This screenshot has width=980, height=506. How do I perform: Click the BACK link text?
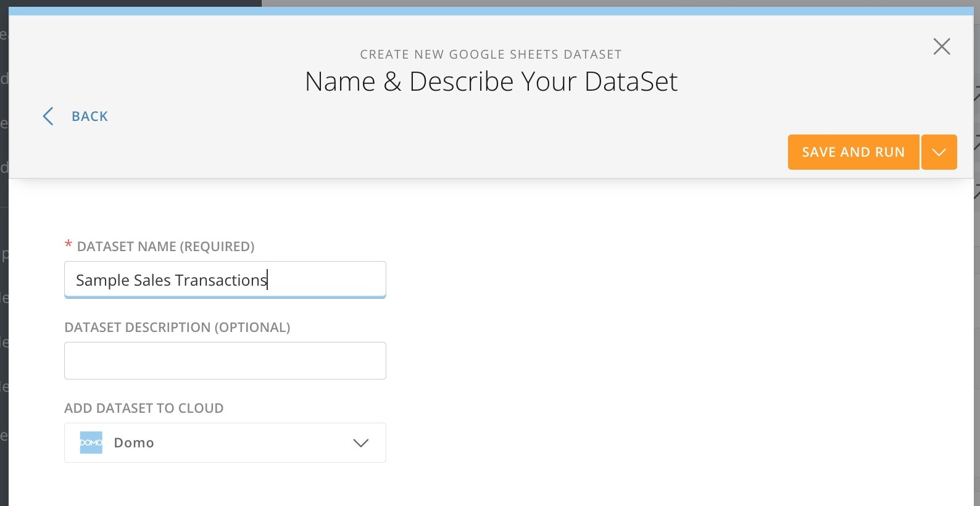coord(89,117)
